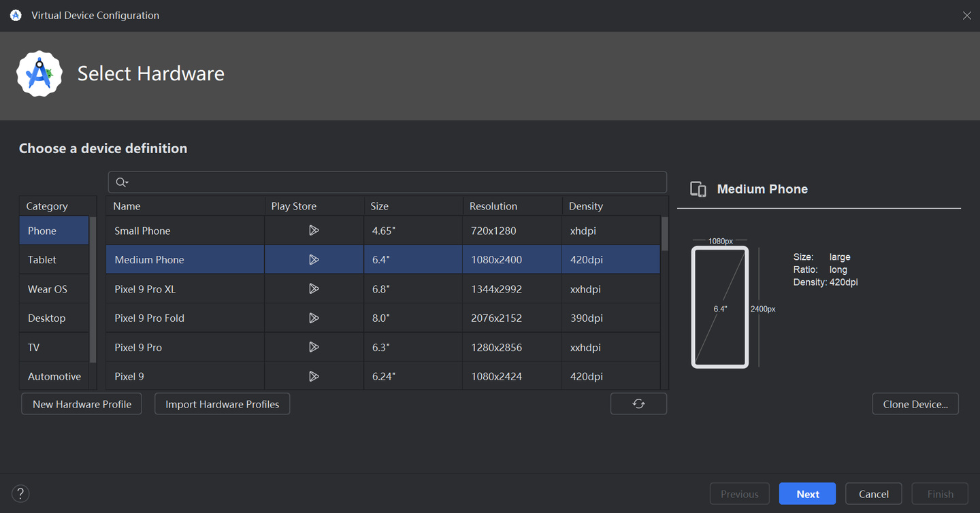This screenshot has width=980, height=513.
Task: Click New Hardware Profile button
Action: [82, 404]
